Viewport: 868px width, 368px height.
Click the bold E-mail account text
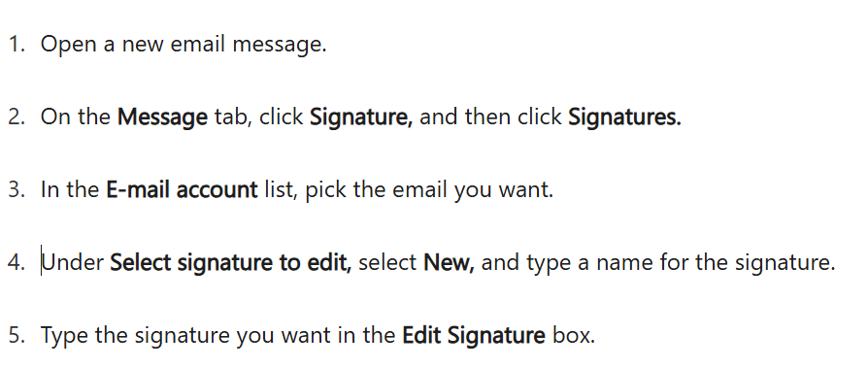point(182,189)
